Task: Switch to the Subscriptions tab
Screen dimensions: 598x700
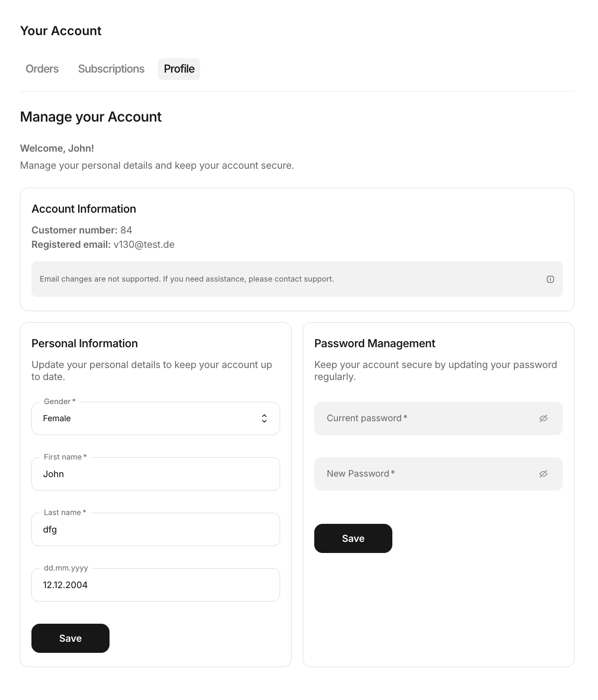Action: tap(111, 69)
